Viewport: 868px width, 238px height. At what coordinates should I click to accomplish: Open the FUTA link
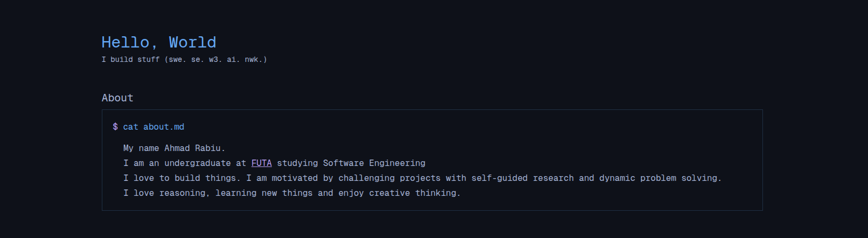[261, 163]
